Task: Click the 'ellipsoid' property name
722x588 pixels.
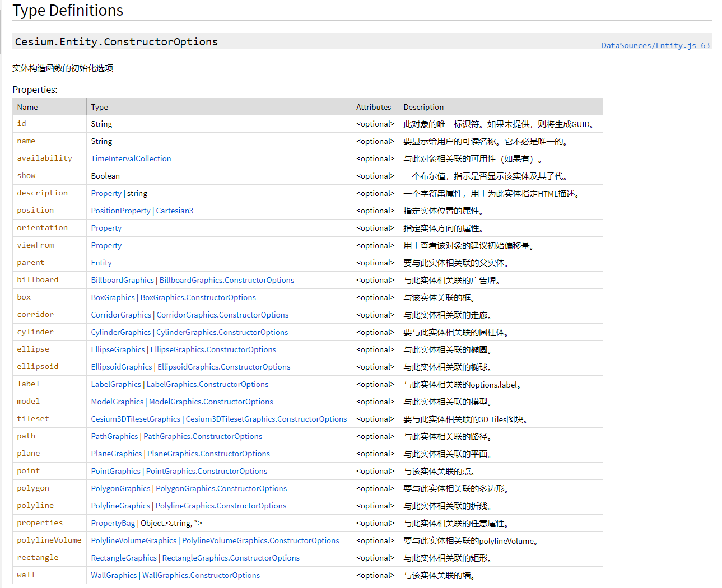Action: point(38,367)
